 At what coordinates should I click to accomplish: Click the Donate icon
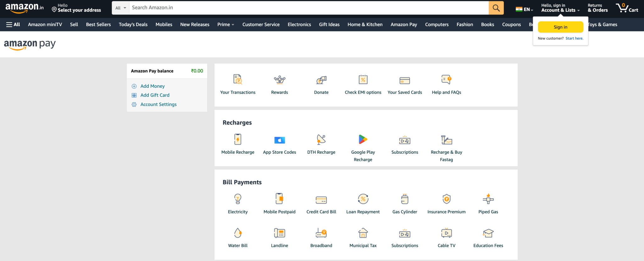(x=321, y=80)
